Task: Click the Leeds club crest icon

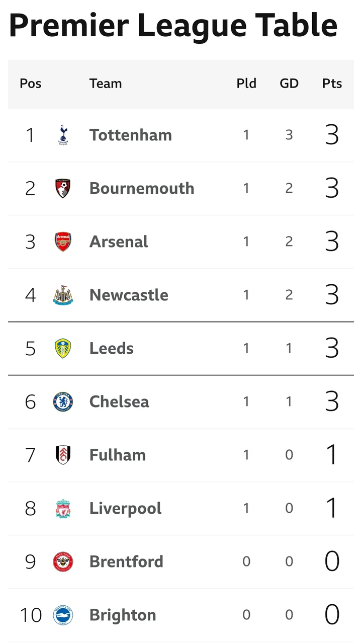Action: (63, 348)
